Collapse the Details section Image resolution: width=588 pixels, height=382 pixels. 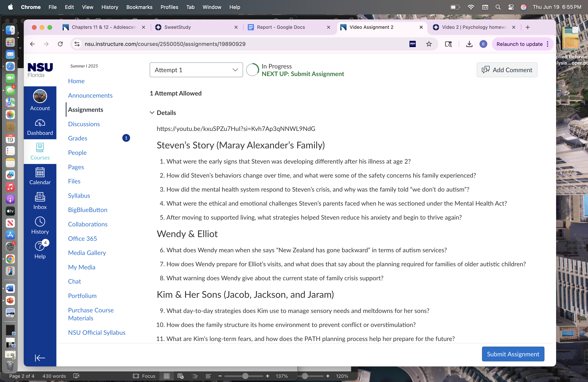tap(163, 113)
